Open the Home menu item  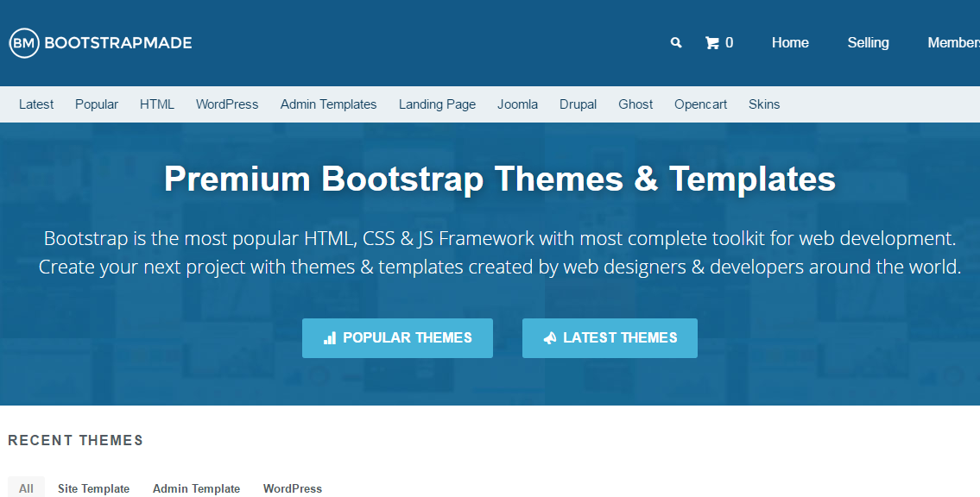coord(789,42)
